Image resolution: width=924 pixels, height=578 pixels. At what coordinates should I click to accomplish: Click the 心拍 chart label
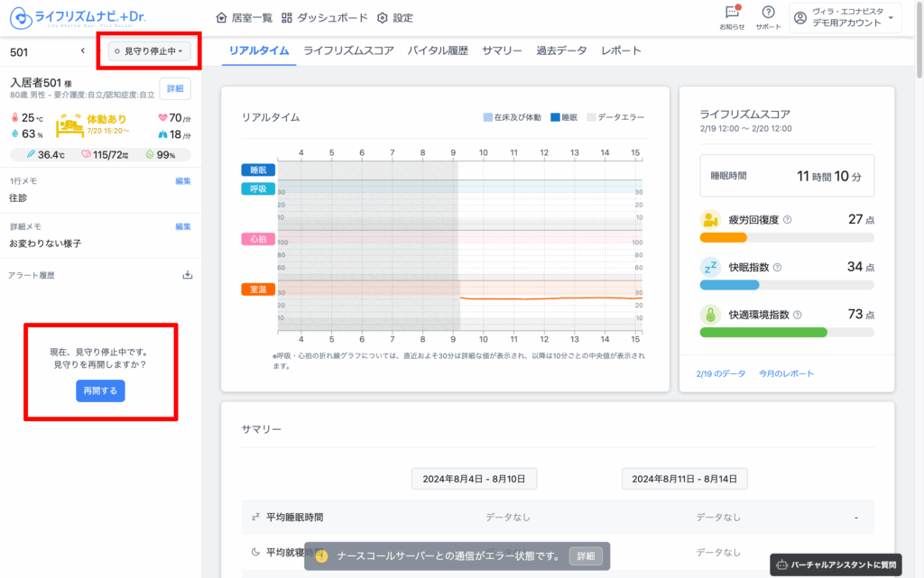(258, 239)
